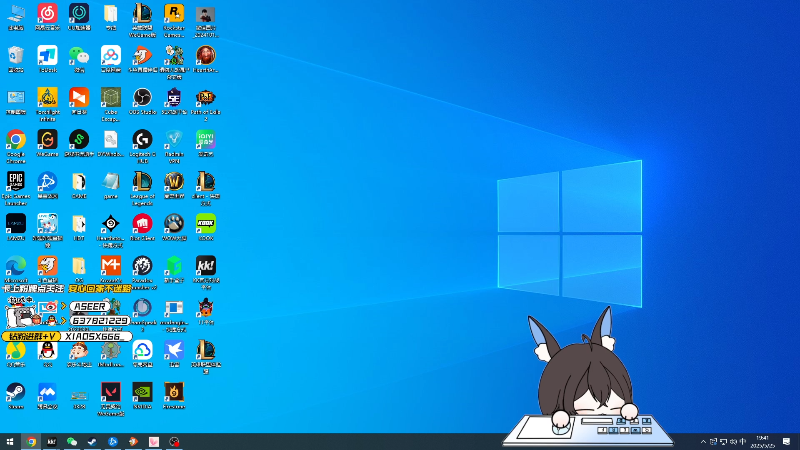The height and width of the screenshot is (450, 800).
Task: Open the Windows Start menu
Action: [10, 441]
